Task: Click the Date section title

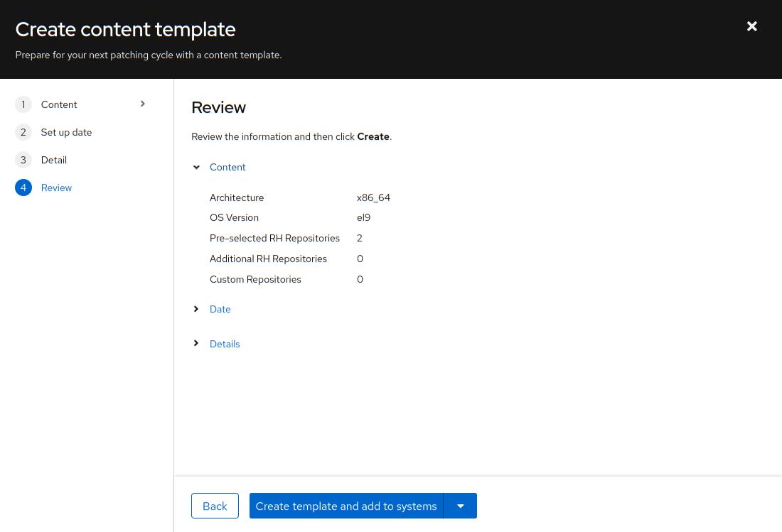Action: [x=220, y=309]
